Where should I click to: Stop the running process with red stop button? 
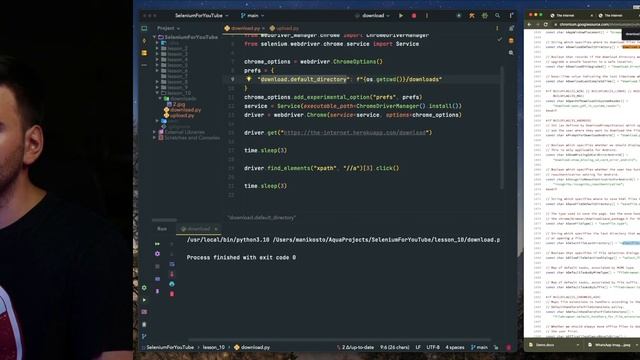(414, 16)
